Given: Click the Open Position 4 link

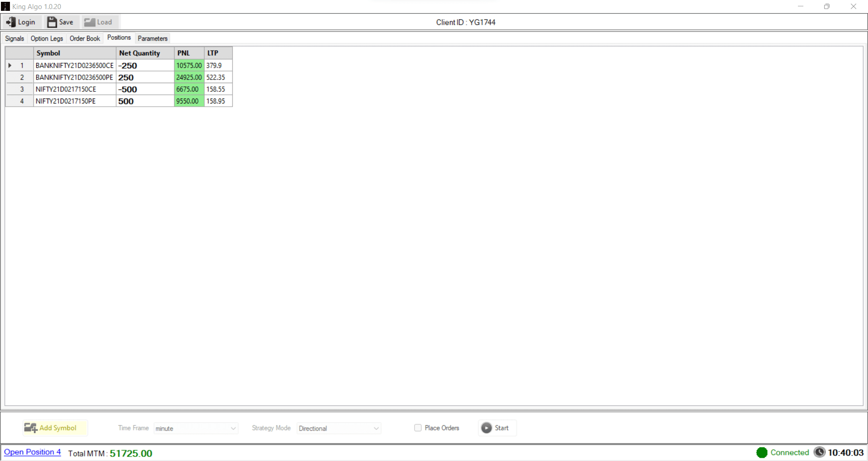Looking at the screenshot, I should 33,452.
